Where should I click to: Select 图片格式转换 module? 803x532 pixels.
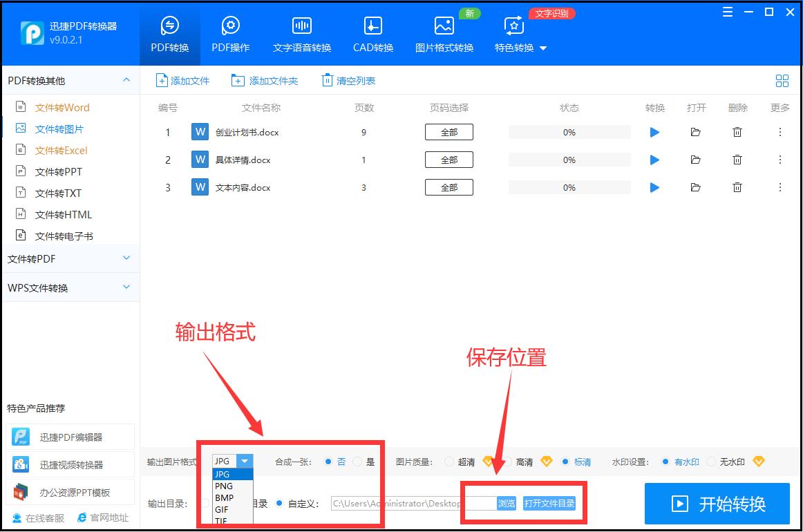pyautogui.click(x=443, y=32)
